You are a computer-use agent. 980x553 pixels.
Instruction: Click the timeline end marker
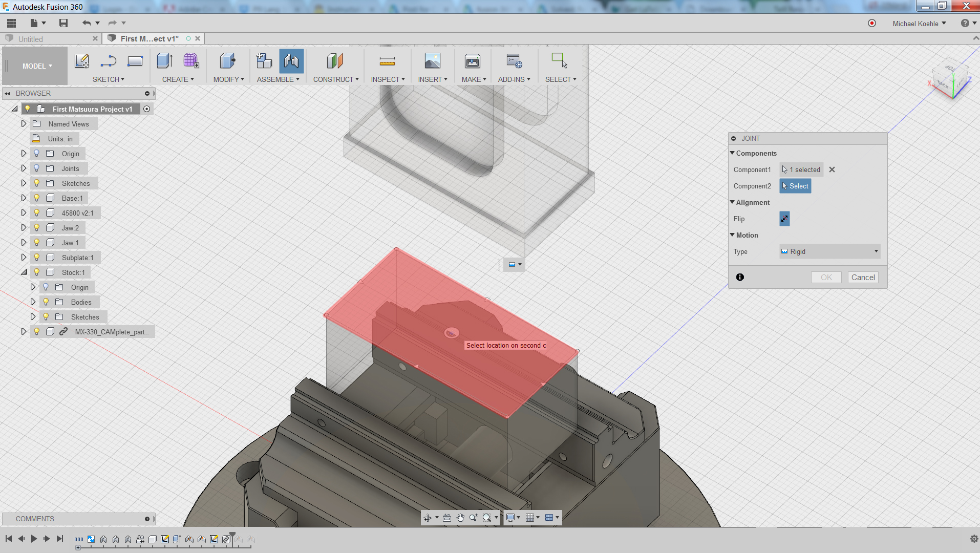click(x=60, y=539)
